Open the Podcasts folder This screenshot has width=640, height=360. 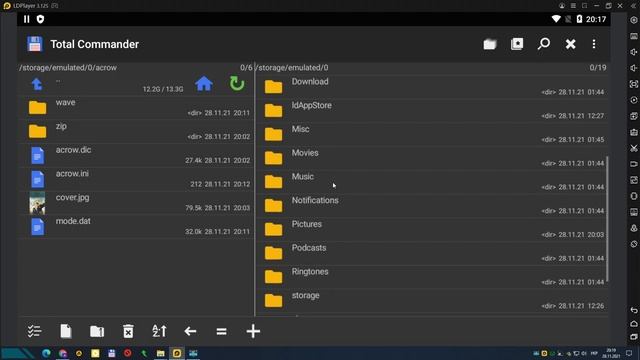coord(432,252)
